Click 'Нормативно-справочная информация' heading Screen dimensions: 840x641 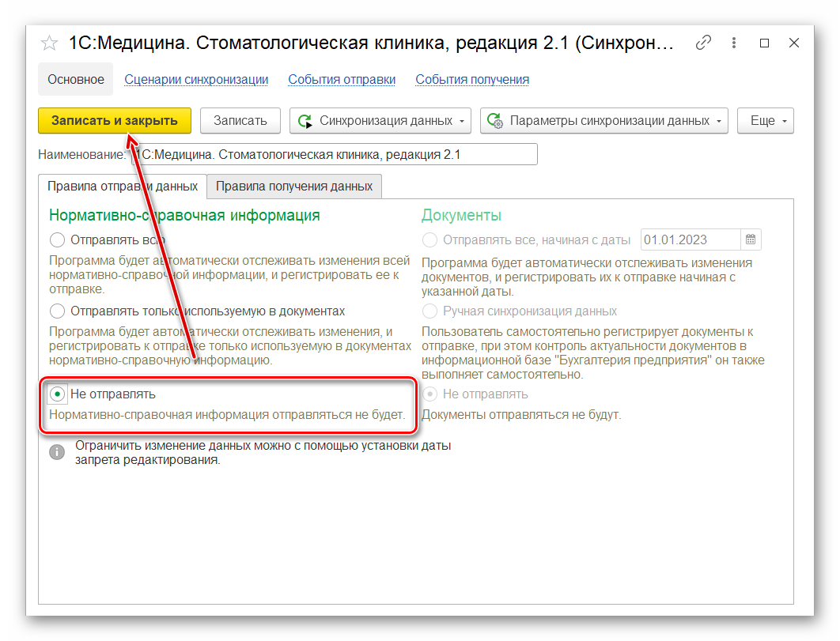point(184,215)
